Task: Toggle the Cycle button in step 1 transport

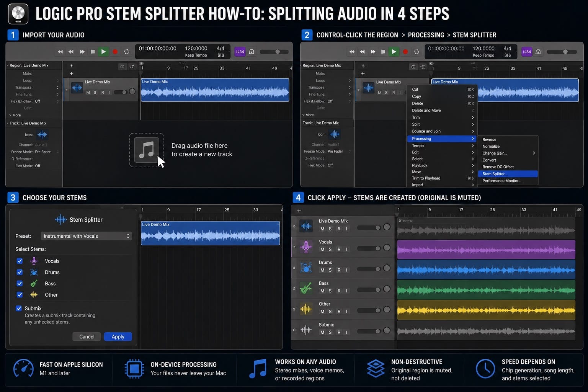Action: (127, 52)
